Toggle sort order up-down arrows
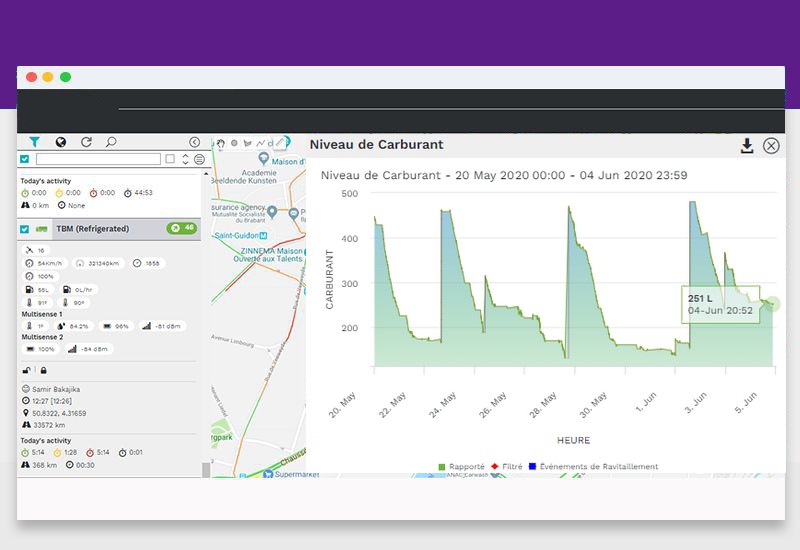800x550 pixels. coord(185,159)
